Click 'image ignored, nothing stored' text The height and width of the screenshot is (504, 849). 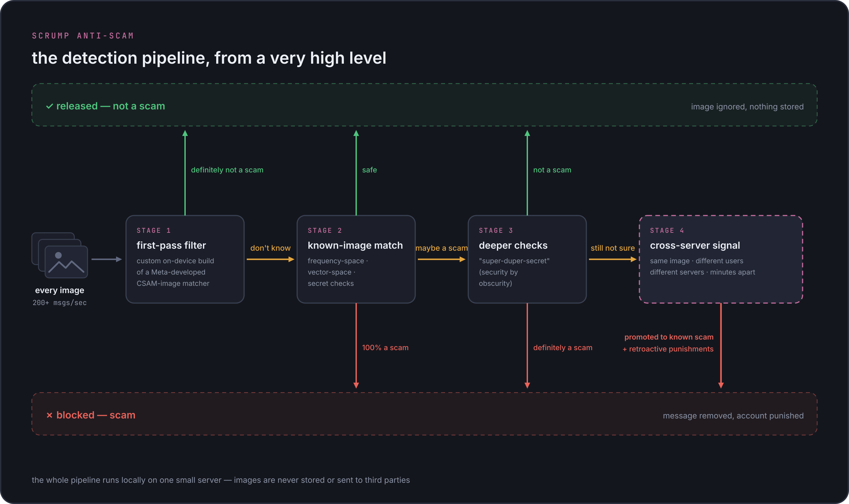click(747, 107)
